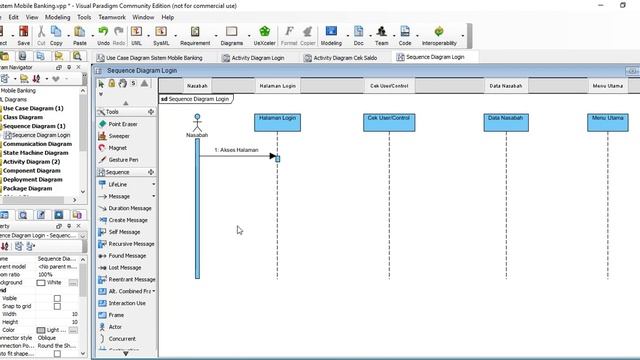Click the Halaman Login lifeline box
Image resolution: width=640 pixels, height=360 pixels.
(x=278, y=122)
